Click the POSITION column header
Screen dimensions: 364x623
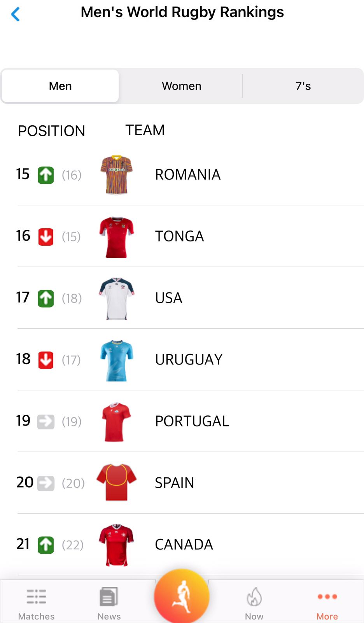tap(52, 131)
